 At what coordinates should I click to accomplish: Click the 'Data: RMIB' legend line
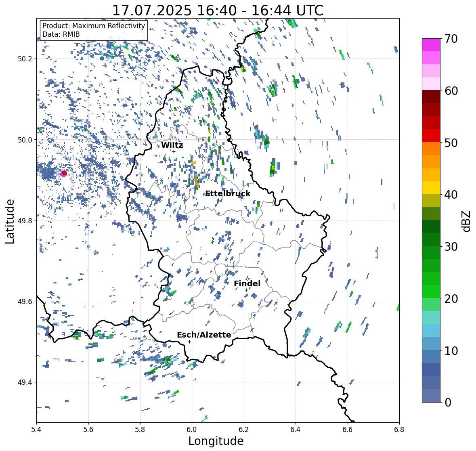click(x=61, y=34)
